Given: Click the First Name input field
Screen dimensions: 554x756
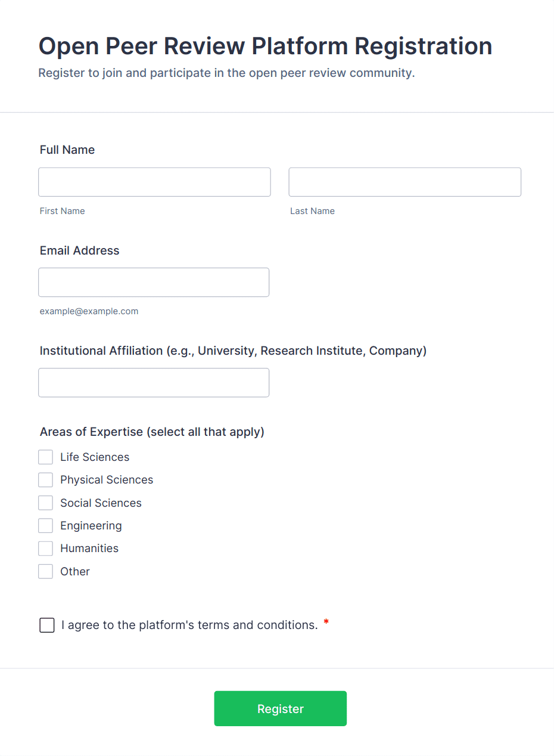Looking at the screenshot, I should coord(154,182).
